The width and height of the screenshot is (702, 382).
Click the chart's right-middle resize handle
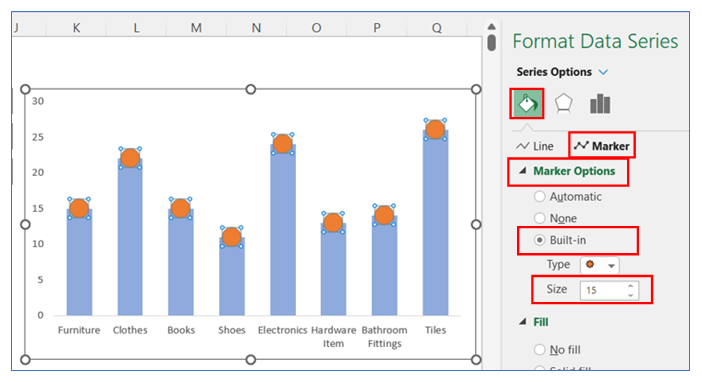pos(476,224)
